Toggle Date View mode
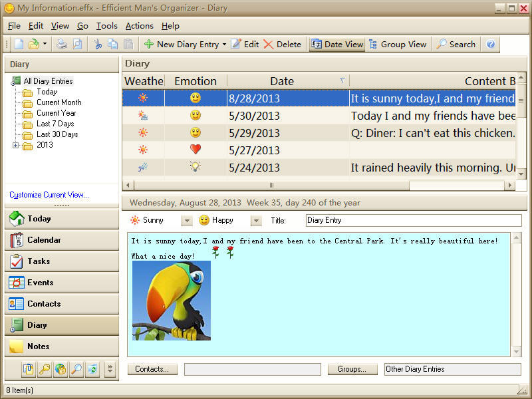The image size is (532, 399). pos(337,44)
